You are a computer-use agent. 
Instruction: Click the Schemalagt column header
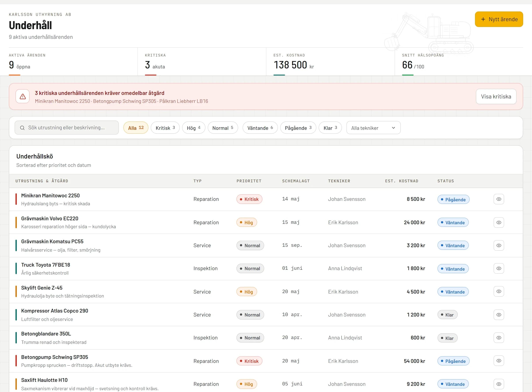click(x=296, y=181)
